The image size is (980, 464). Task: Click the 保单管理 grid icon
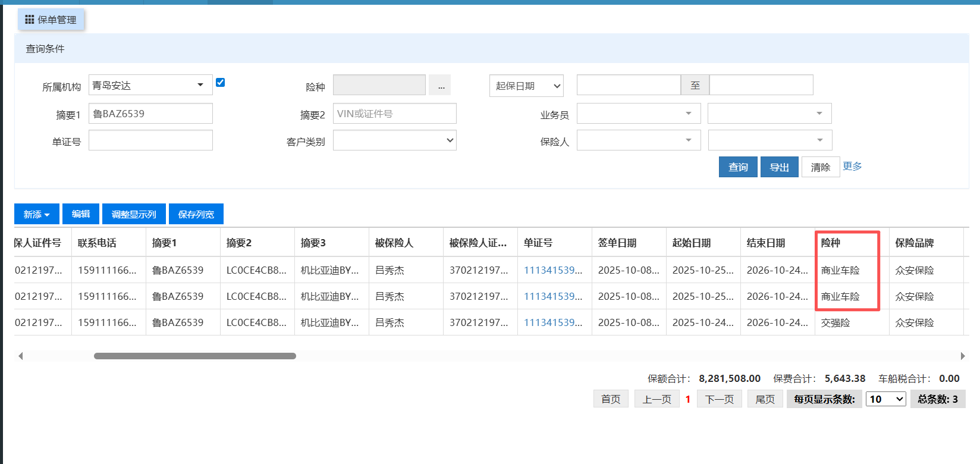click(29, 20)
